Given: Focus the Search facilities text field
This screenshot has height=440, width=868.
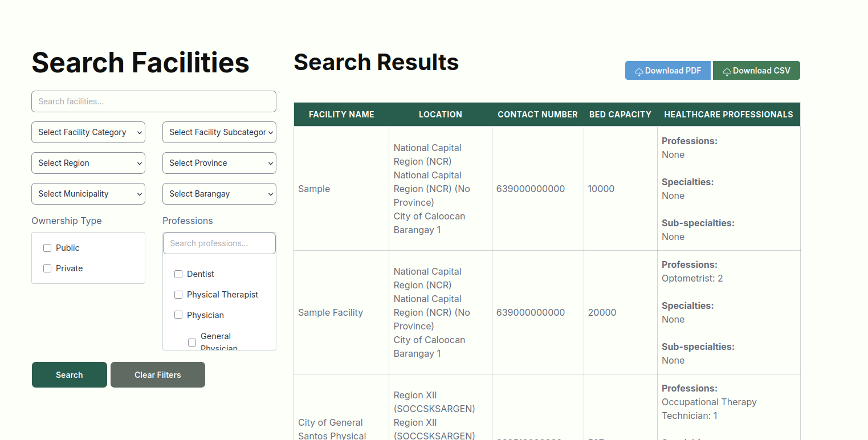Looking at the screenshot, I should (154, 101).
